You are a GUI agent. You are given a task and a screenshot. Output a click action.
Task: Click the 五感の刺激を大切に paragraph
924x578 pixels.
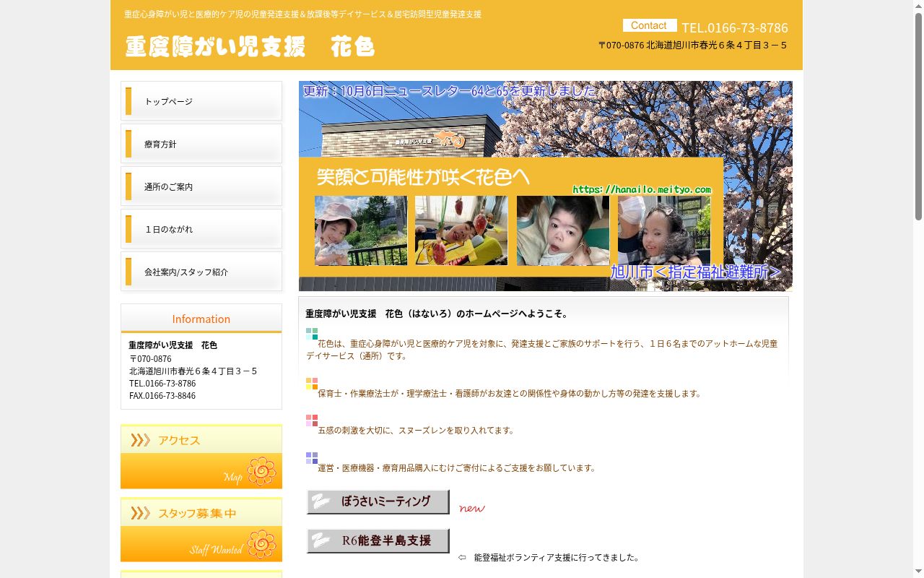[x=417, y=431]
